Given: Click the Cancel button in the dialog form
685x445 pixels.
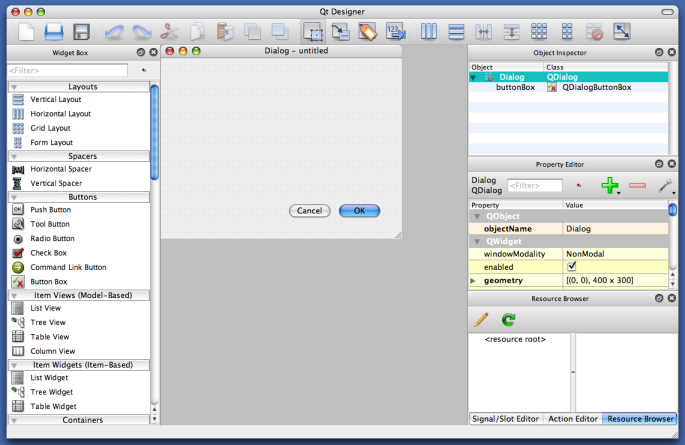Looking at the screenshot, I should point(309,211).
